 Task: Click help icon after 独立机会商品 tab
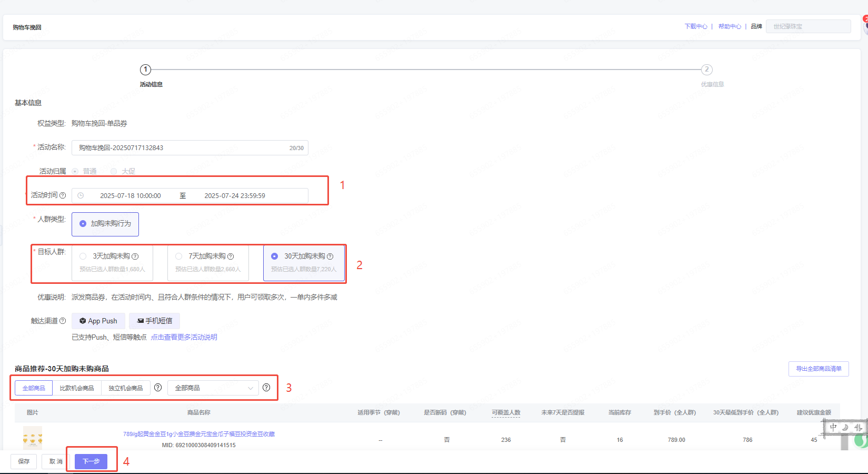[x=158, y=388]
